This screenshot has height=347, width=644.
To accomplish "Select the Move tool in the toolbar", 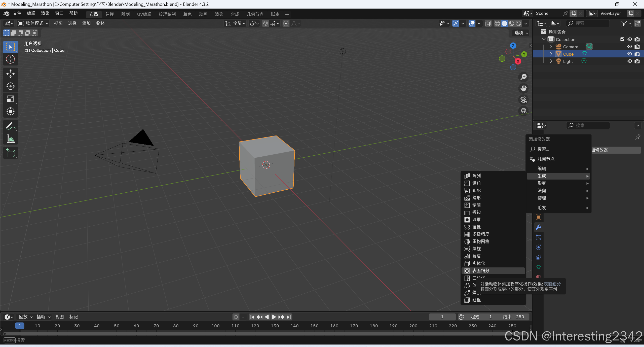I will pos(10,74).
